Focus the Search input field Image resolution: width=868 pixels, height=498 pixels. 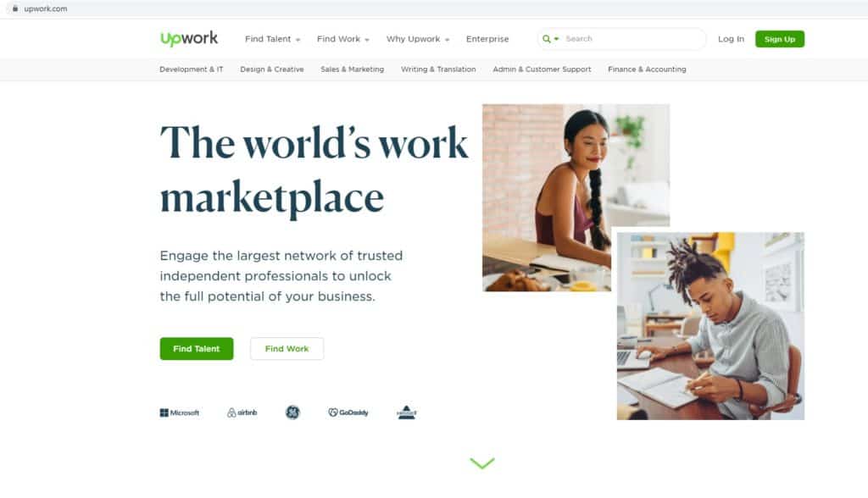pyautogui.click(x=631, y=39)
